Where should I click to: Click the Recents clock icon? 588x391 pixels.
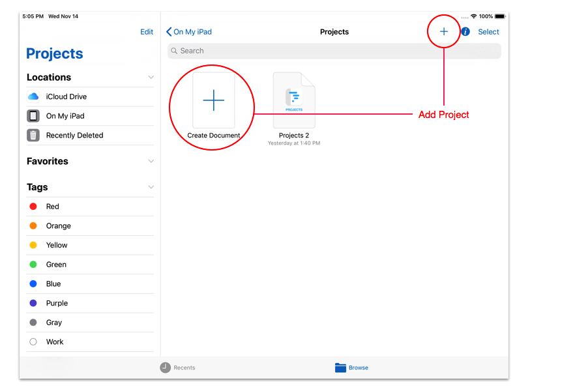point(166,368)
